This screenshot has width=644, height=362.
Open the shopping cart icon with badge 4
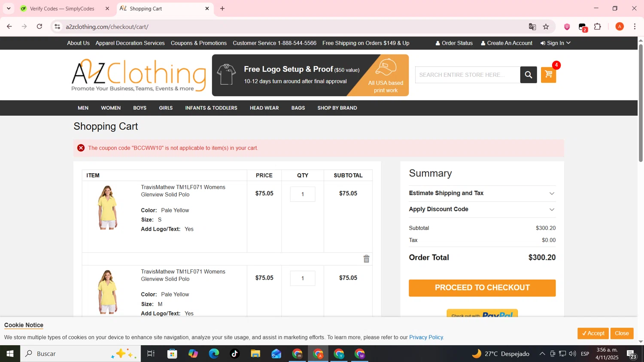[x=548, y=75]
